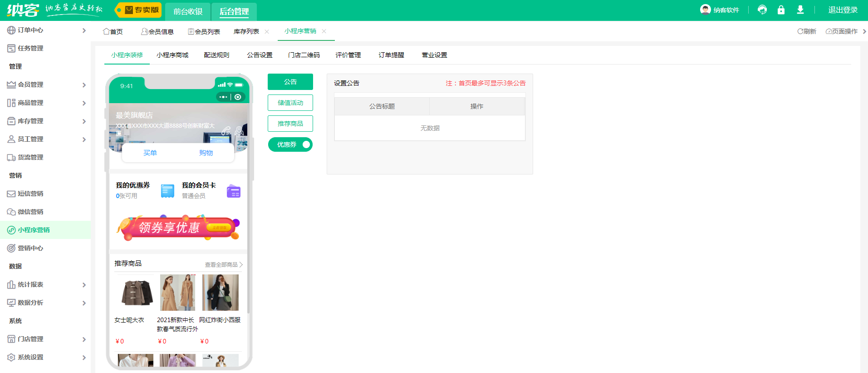This screenshot has height=373, width=868.
Task: Click the 数据分析 monitor icon
Action: pos(11,303)
